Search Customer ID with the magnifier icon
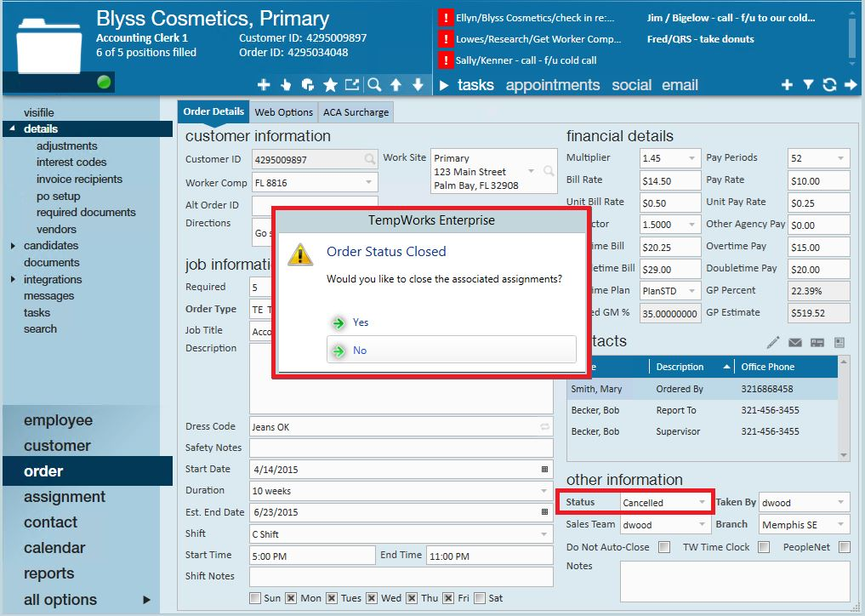The width and height of the screenshot is (865, 616). (x=370, y=159)
